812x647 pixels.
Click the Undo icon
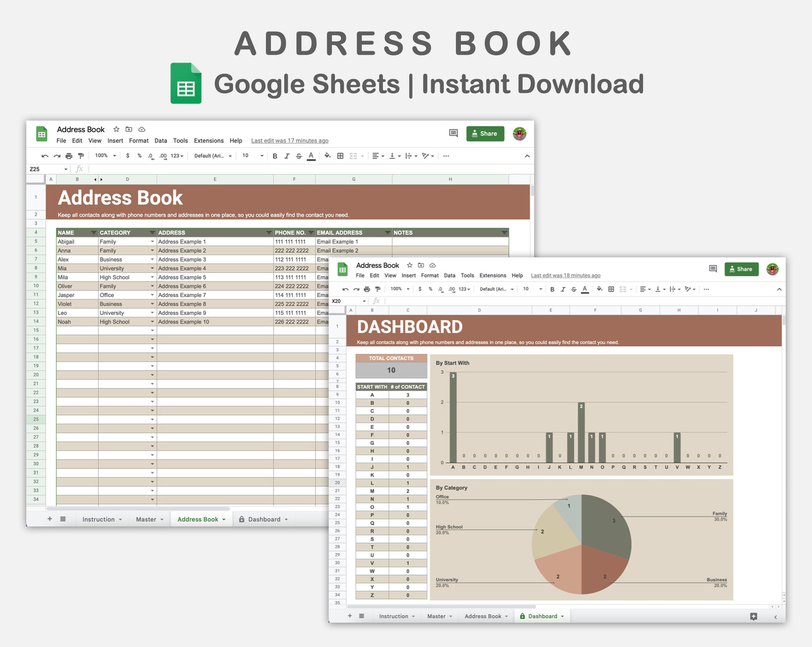click(x=44, y=156)
